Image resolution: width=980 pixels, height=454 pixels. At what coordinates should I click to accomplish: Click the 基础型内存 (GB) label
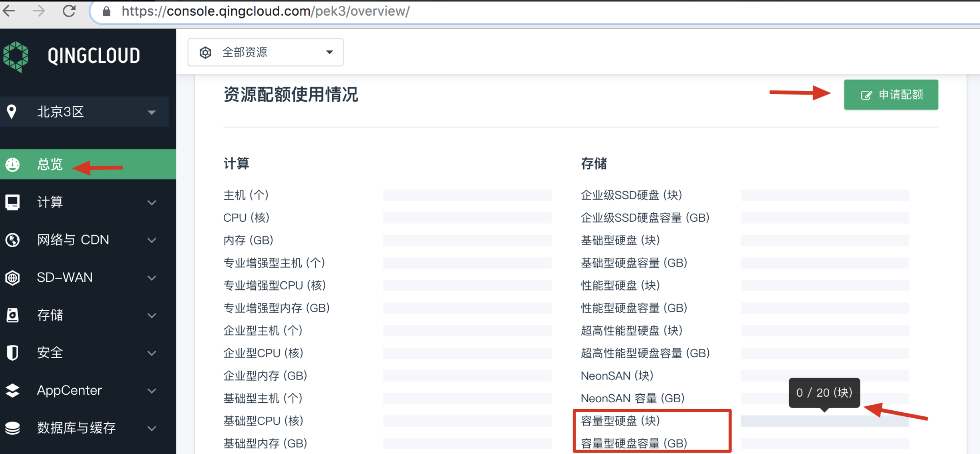point(265,444)
